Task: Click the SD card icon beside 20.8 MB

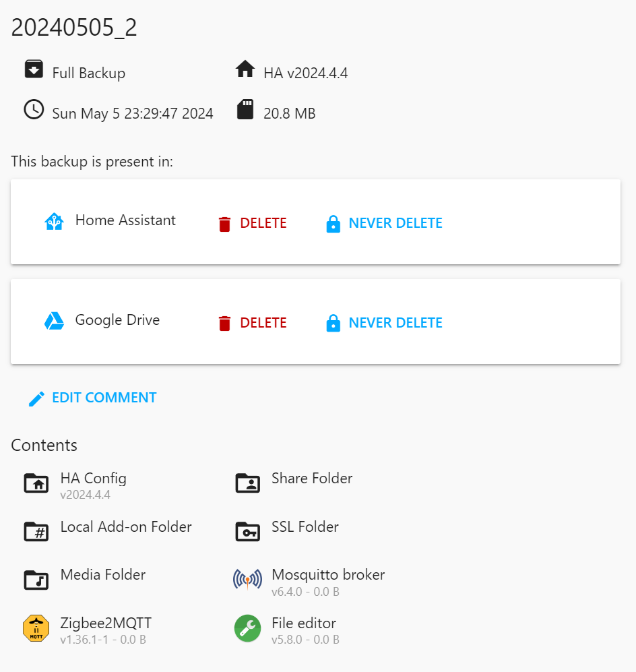Action: pyautogui.click(x=245, y=109)
